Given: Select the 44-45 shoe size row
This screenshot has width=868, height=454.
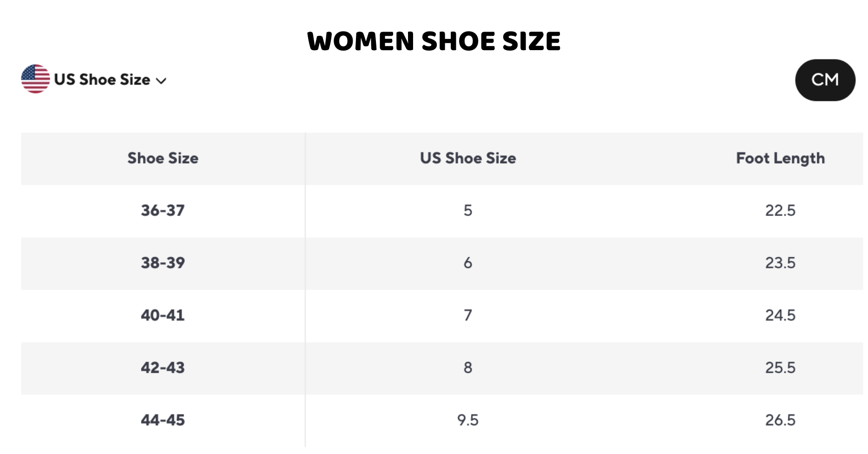Looking at the screenshot, I should click(163, 421).
